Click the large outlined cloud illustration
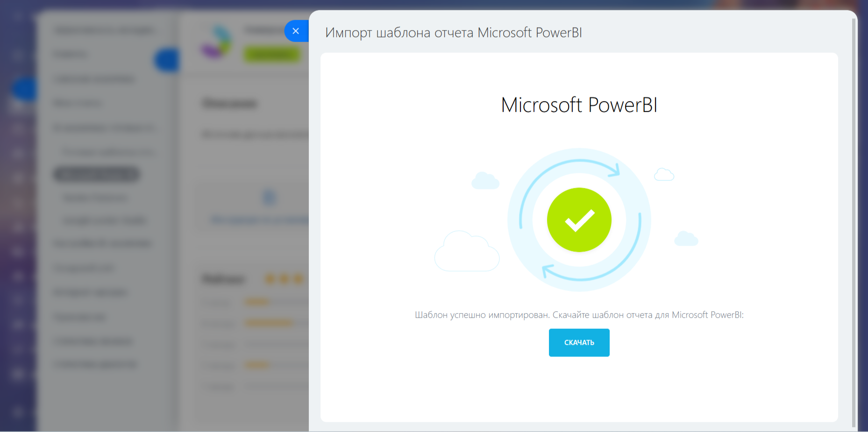Screen dimensions: 868x432 click(x=466, y=252)
